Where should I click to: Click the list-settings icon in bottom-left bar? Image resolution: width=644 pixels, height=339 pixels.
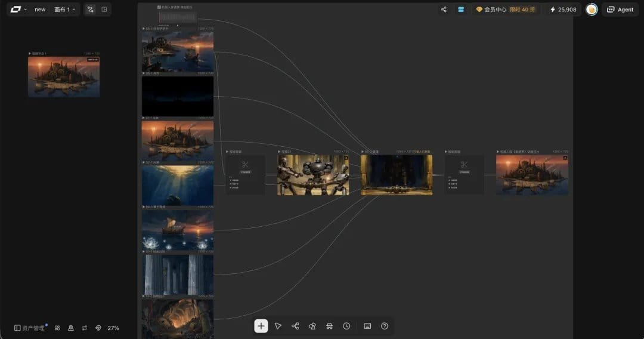[85, 328]
